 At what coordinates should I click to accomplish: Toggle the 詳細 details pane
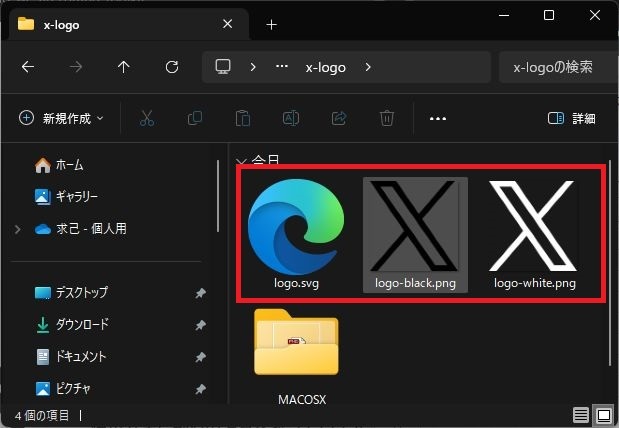coord(572,118)
